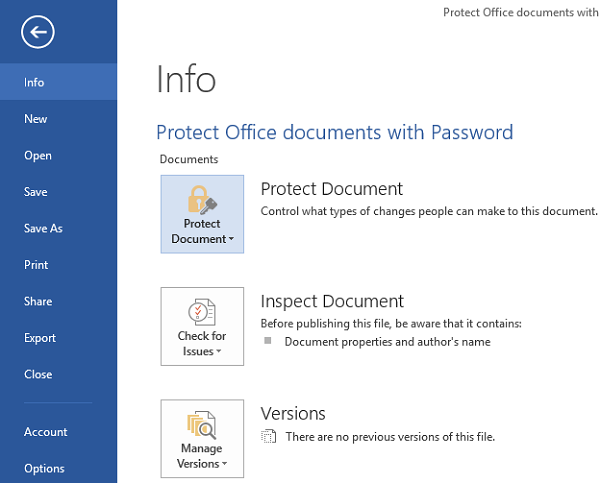Expand the Check for Issues dropdown arrow
The image size is (600, 483).
[x=219, y=351]
